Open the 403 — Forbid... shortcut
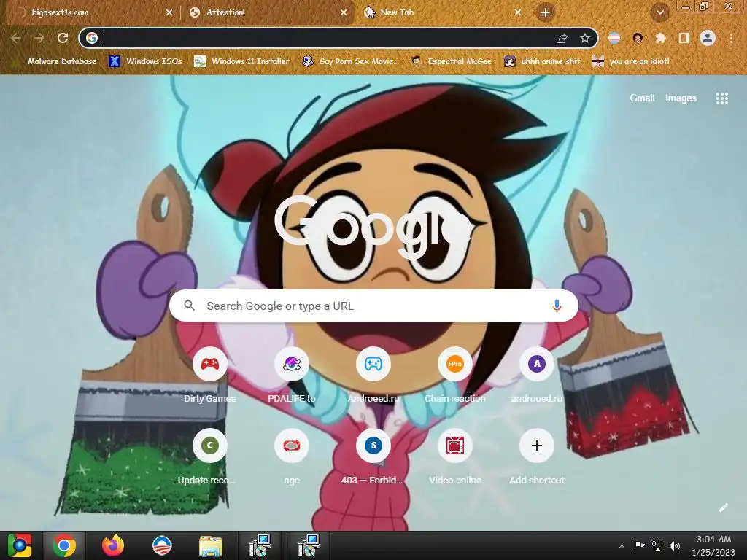This screenshot has width=747, height=560. (373, 457)
